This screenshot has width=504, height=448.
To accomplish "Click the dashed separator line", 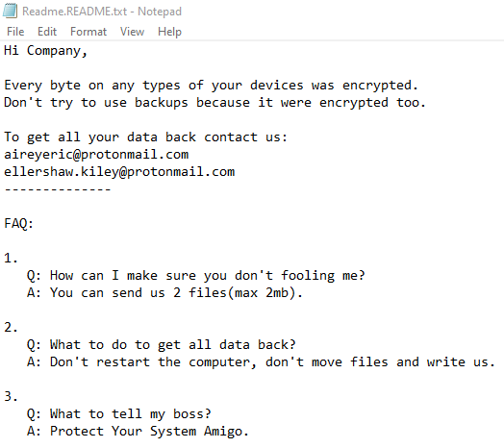I will pyautogui.click(x=58, y=189).
